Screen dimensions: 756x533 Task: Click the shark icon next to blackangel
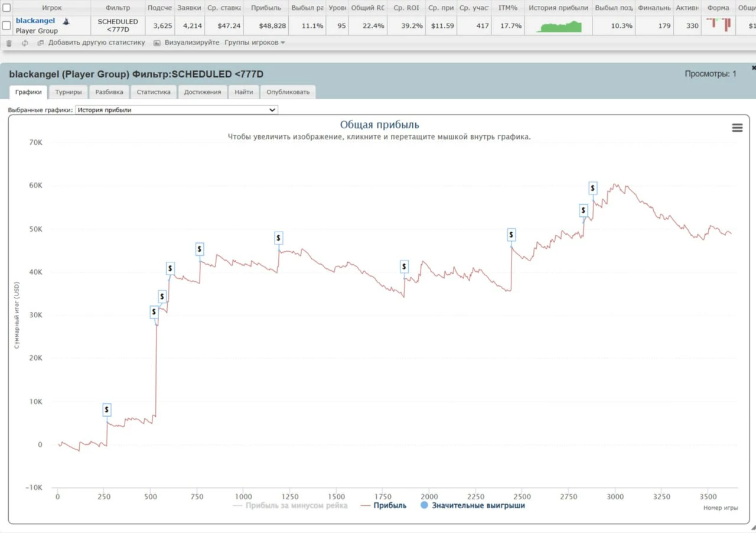66,21
